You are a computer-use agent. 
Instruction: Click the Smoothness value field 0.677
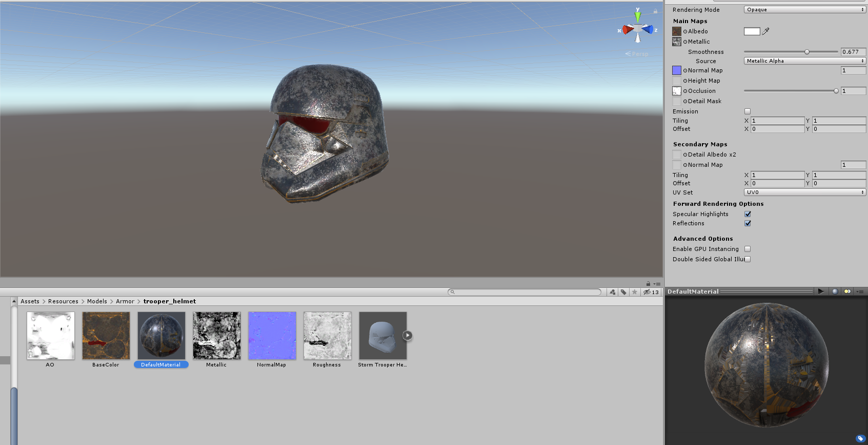coord(853,52)
